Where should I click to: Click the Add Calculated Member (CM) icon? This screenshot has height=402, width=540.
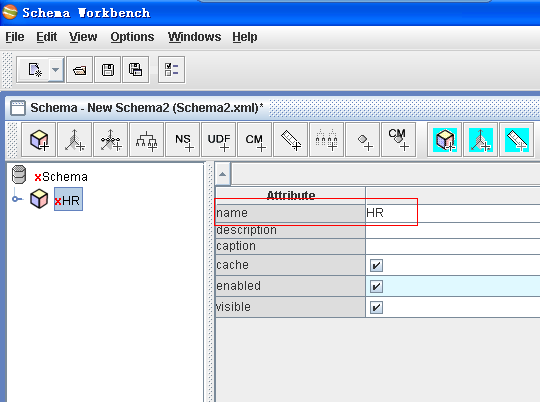point(255,140)
